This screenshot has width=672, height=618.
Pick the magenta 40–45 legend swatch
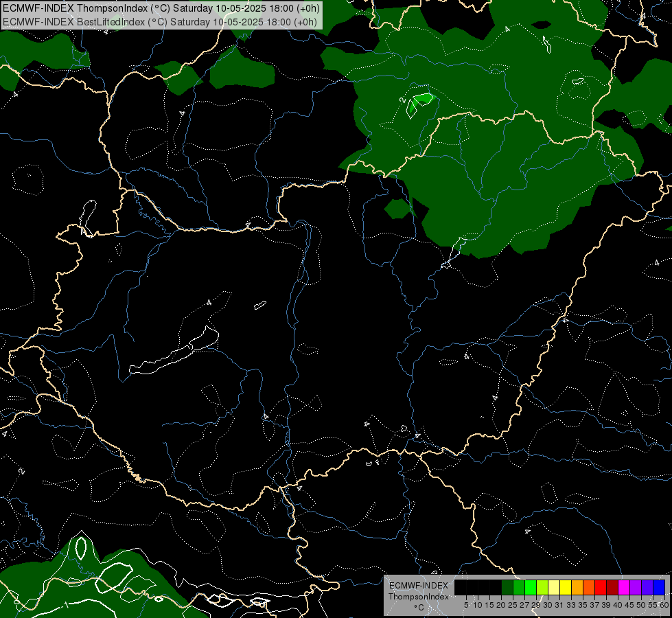(x=624, y=587)
